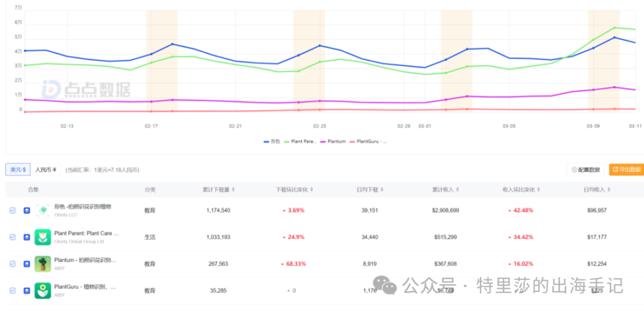Click AIBY developer under PlantGuru
The width and height of the screenshot is (644, 311).
[x=60, y=295]
